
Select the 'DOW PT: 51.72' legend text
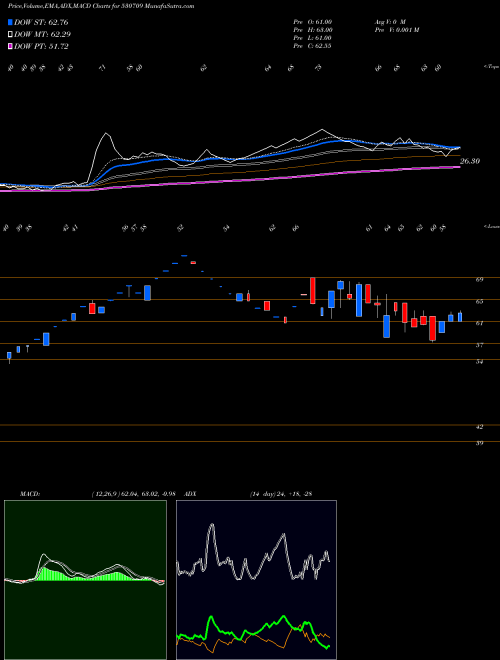pyautogui.click(x=41, y=46)
